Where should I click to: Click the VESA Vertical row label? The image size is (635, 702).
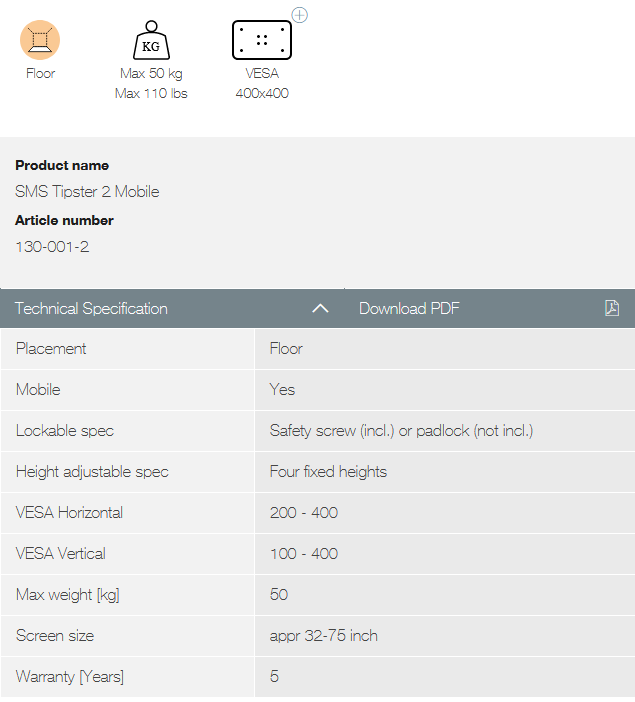pyautogui.click(x=60, y=553)
